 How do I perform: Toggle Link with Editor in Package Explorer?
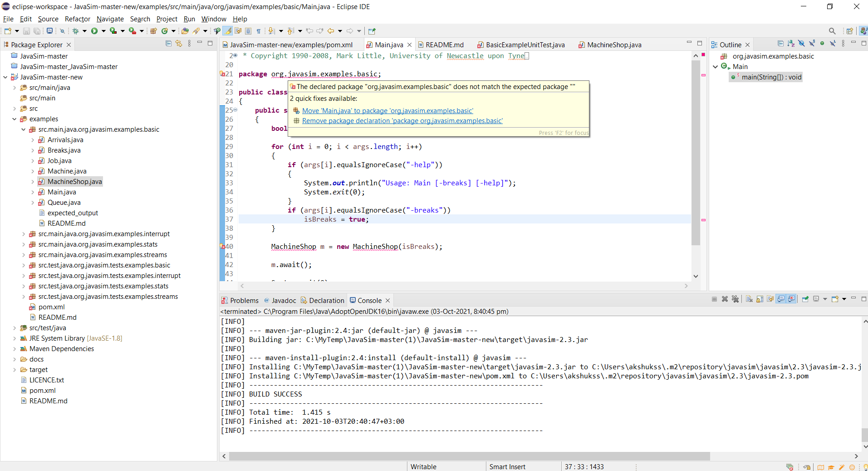179,44
